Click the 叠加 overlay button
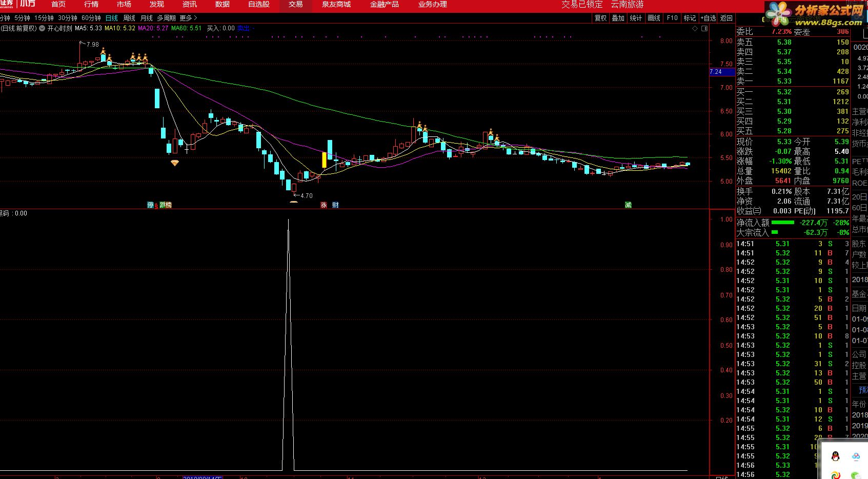 618,18
